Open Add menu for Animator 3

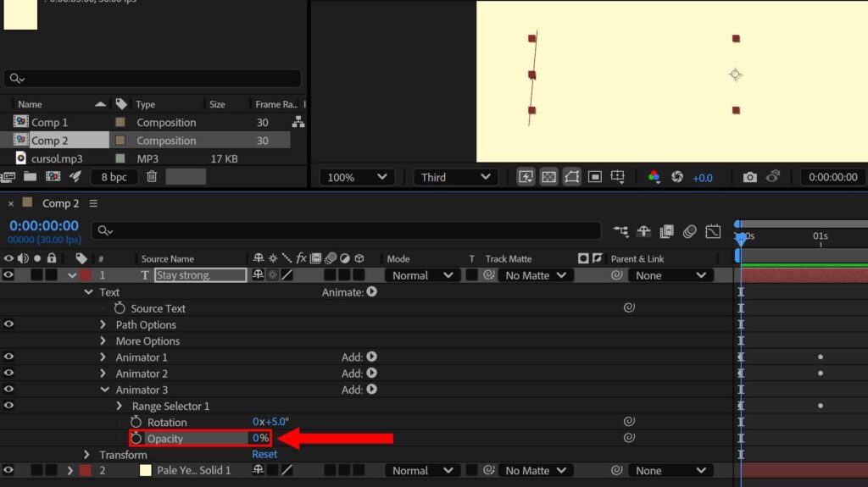click(x=371, y=389)
